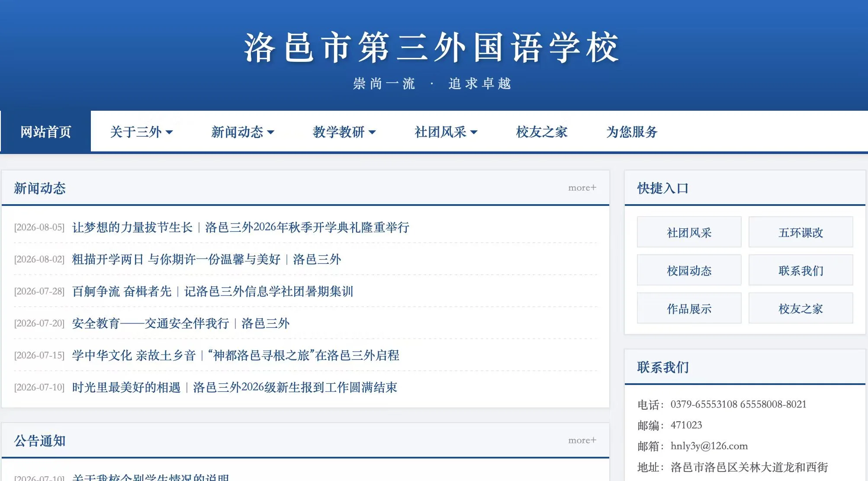
Task: Click the 校友之家 quick entry button
Action: 800,308
